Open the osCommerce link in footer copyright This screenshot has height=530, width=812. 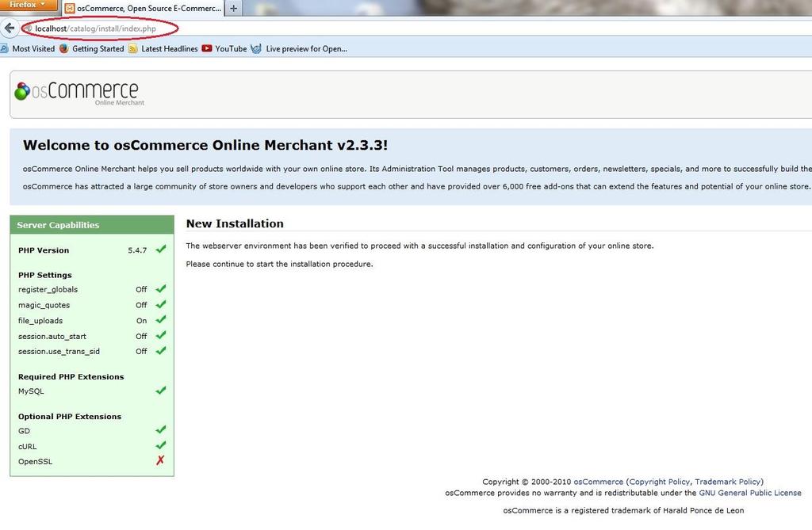tap(598, 482)
